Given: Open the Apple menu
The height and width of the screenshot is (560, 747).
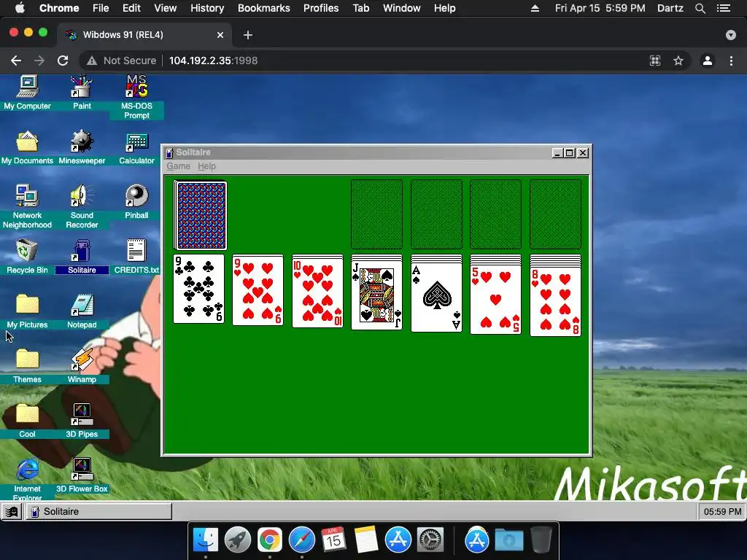Looking at the screenshot, I should [20, 8].
